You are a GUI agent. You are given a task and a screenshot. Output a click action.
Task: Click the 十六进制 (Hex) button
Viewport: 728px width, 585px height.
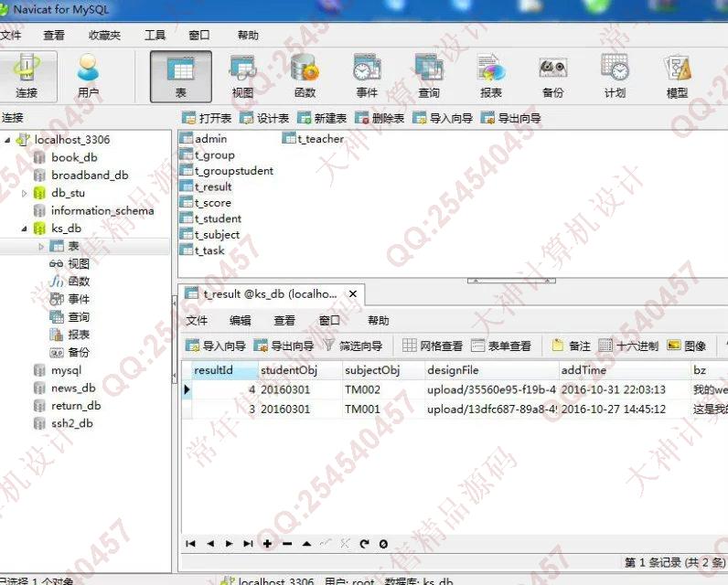point(628,346)
